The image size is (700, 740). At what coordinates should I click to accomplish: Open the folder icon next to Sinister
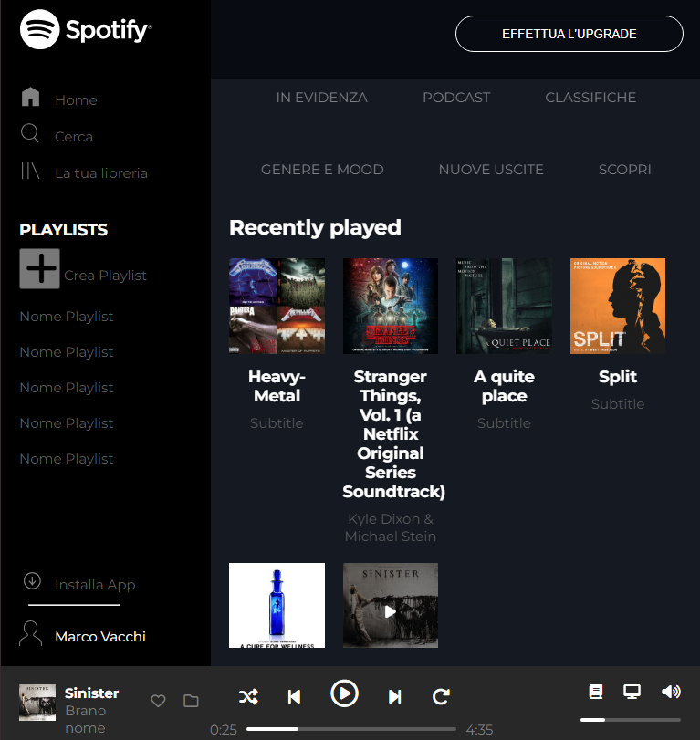click(191, 701)
